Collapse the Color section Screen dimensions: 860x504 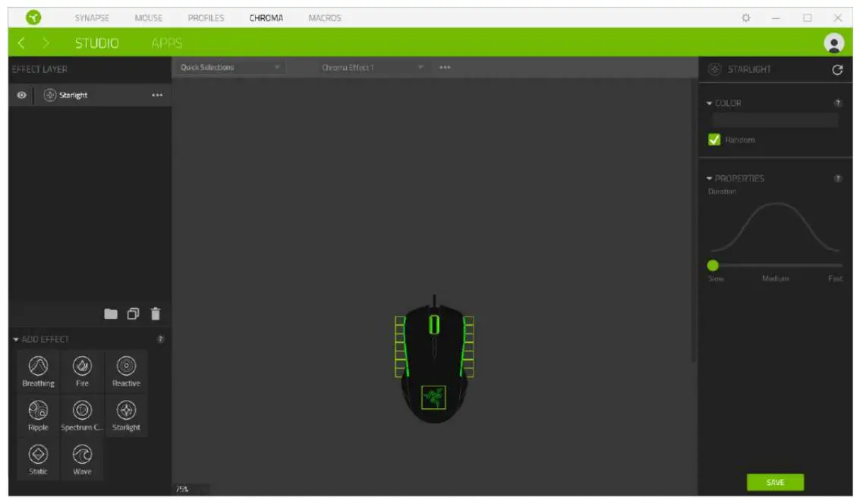(709, 103)
